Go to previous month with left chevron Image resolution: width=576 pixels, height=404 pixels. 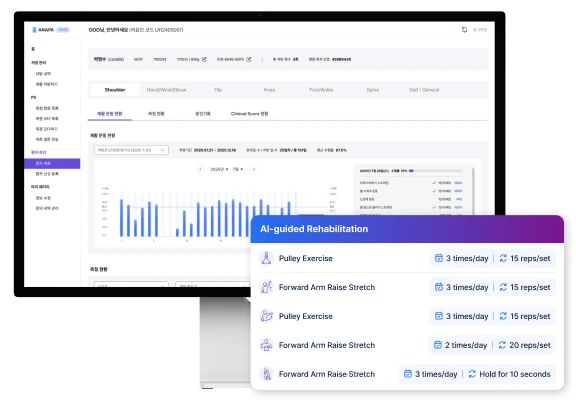(x=200, y=169)
